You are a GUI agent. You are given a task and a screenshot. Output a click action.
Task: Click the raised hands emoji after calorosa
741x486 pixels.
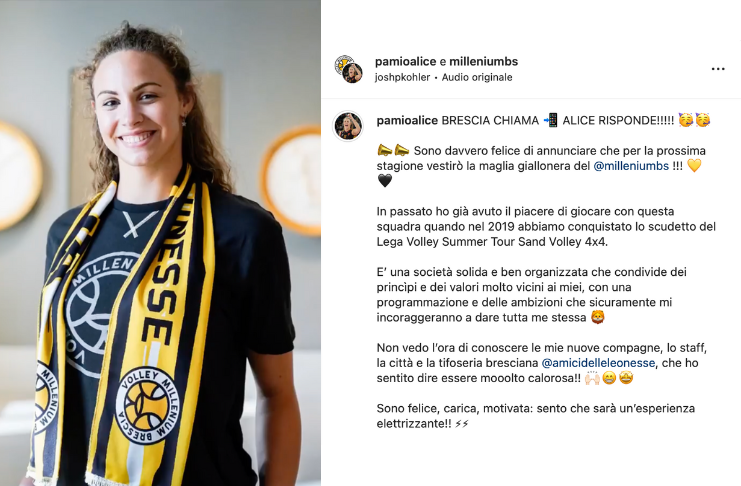coord(592,378)
